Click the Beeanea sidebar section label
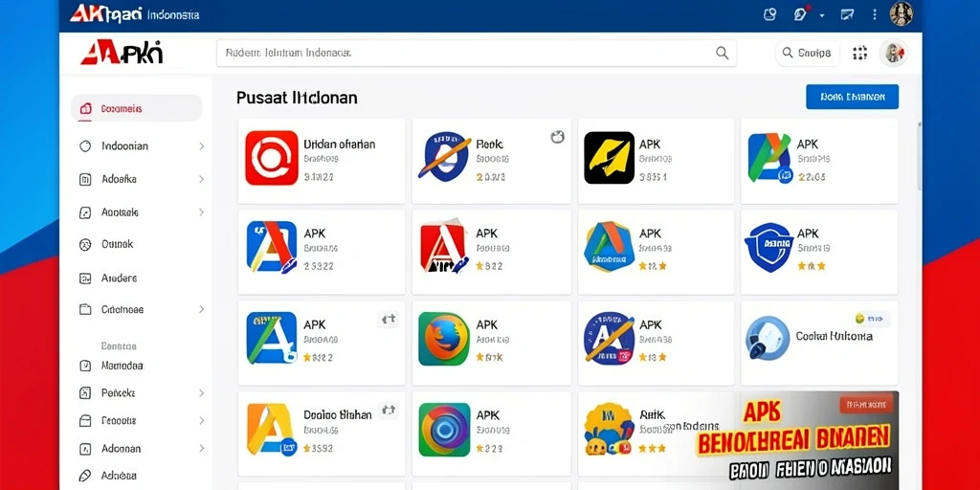Screen dimensions: 980x490 [119, 345]
